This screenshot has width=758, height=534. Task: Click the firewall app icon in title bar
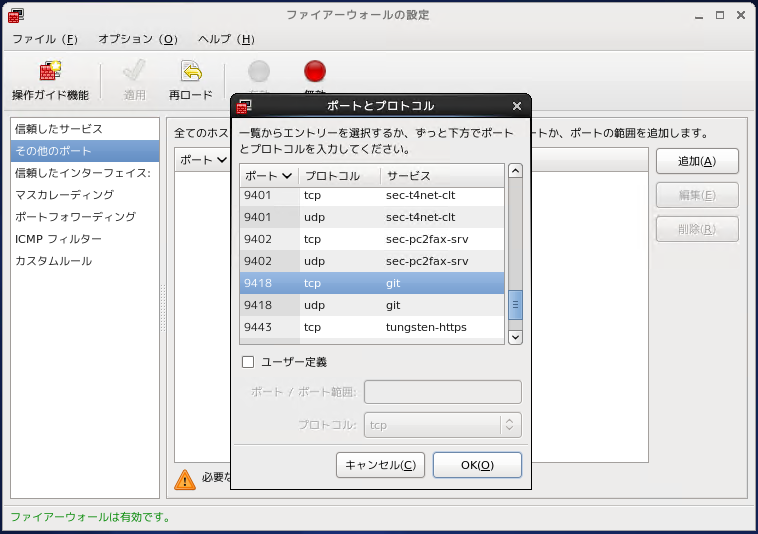point(15,15)
